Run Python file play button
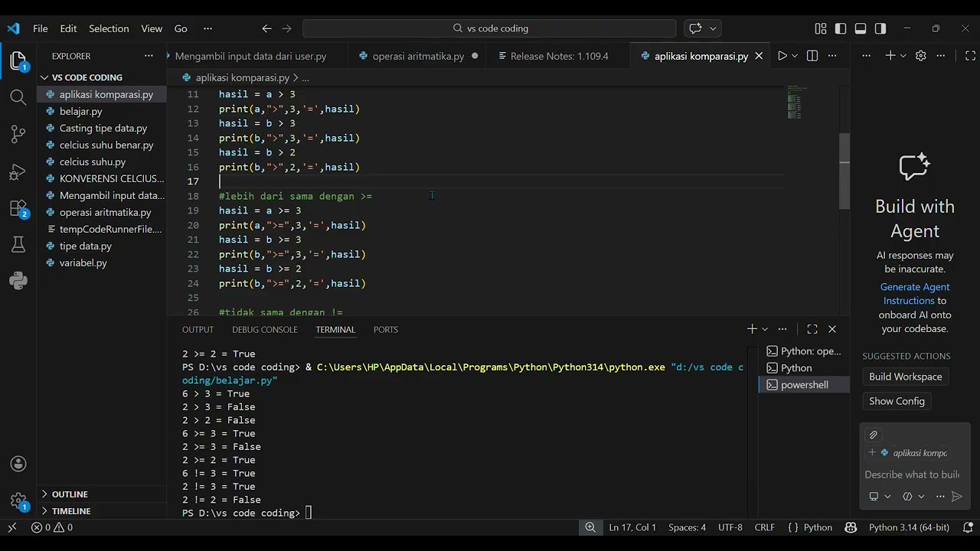980x551 pixels. point(782,56)
